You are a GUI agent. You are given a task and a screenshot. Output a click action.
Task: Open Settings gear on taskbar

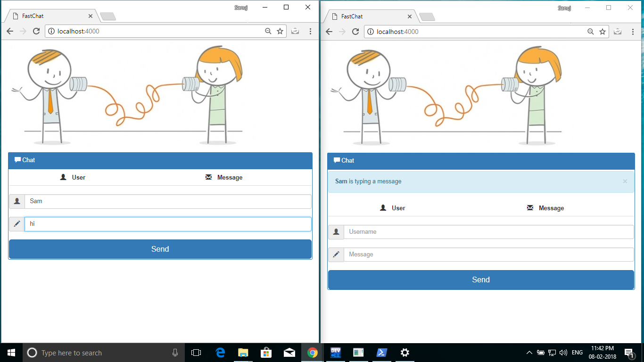pyautogui.click(x=405, y=353)
